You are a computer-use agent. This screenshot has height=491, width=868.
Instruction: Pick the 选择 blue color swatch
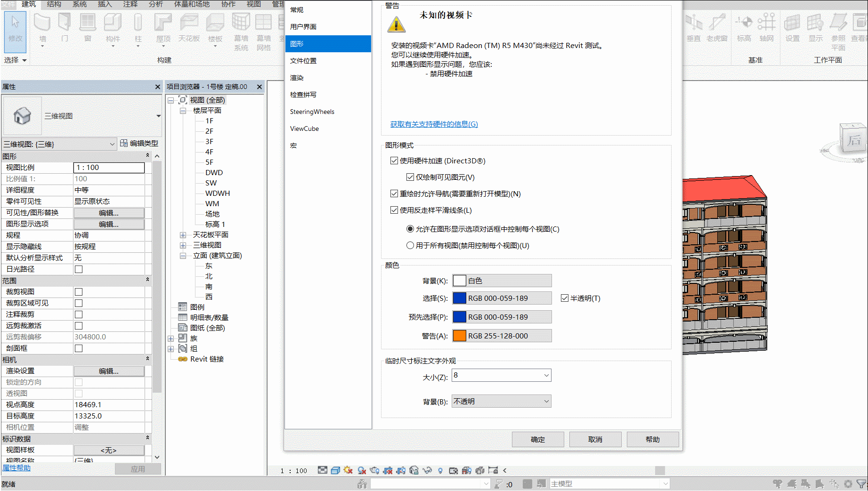(x=459, y=298)
